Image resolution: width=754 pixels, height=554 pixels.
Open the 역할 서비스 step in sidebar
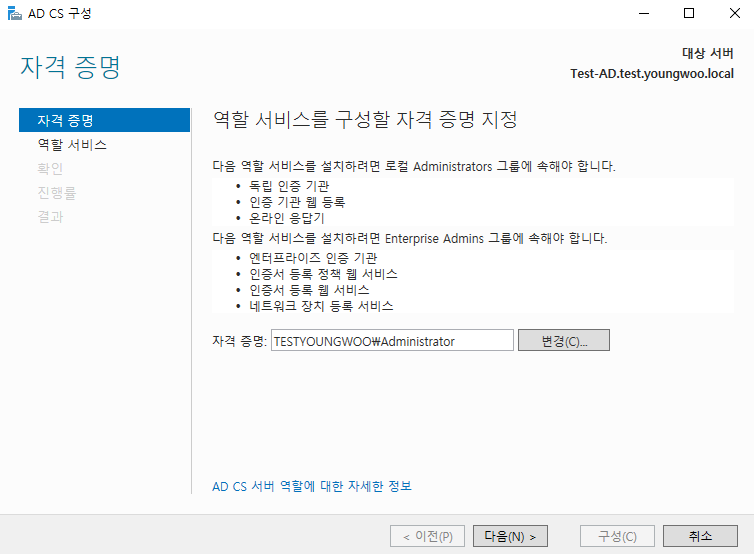coord(72,145)
